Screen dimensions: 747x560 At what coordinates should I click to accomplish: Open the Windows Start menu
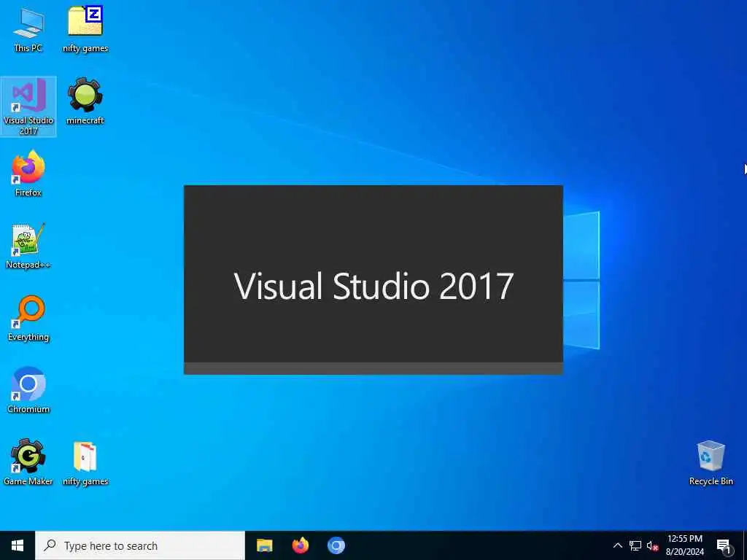18,545
